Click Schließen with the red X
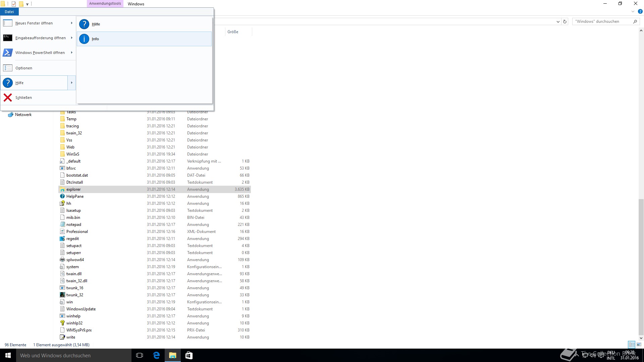Screen dimensions: 644x362 (38, 98)
